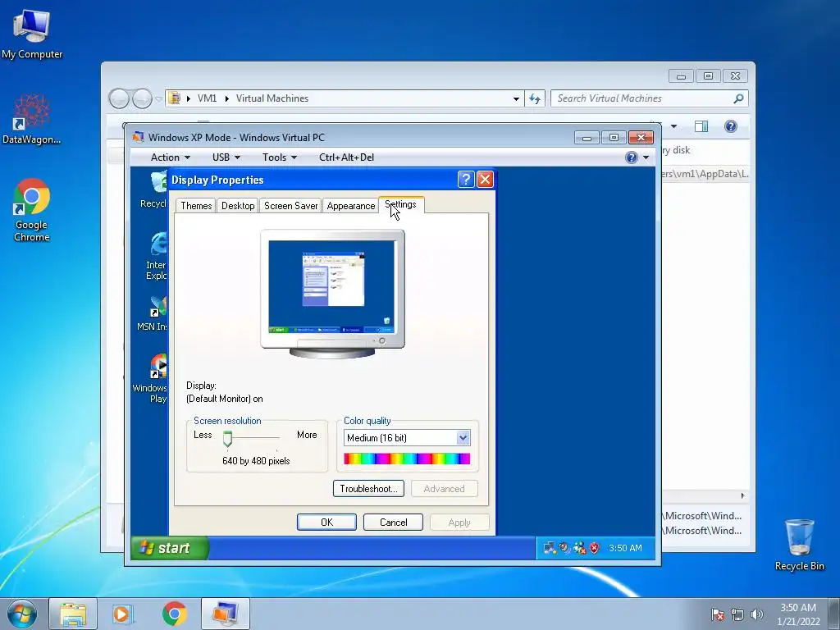
Task: Open the XP Internet Explorer desktop icon
Action: pos(157,256)
